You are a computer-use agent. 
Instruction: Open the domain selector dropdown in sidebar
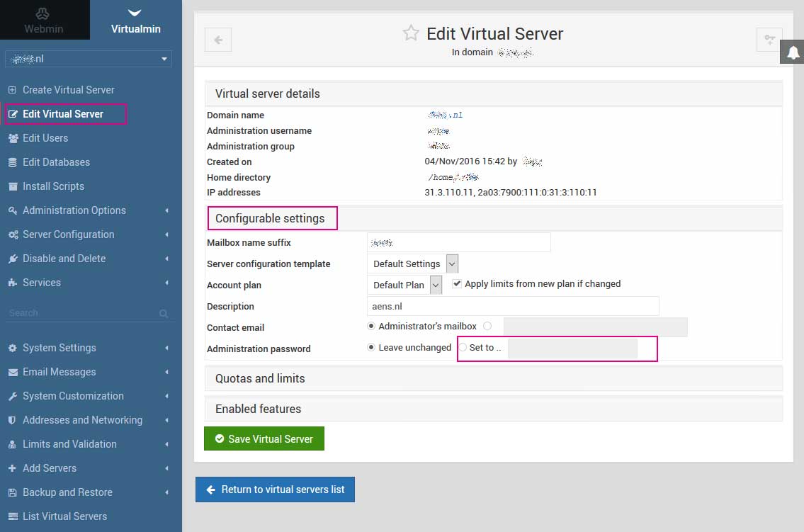point(89,59)
